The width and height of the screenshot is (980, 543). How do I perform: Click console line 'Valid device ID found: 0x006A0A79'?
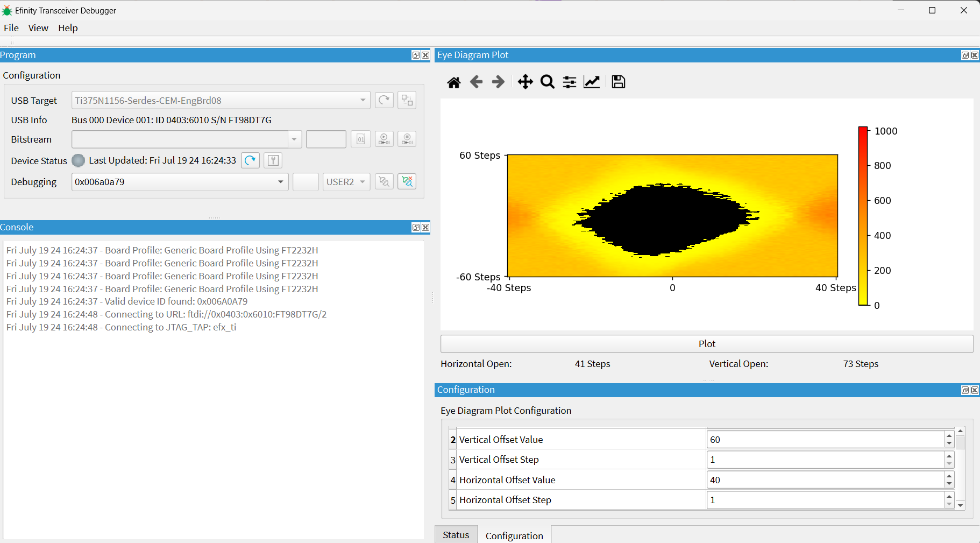(127, 301)
